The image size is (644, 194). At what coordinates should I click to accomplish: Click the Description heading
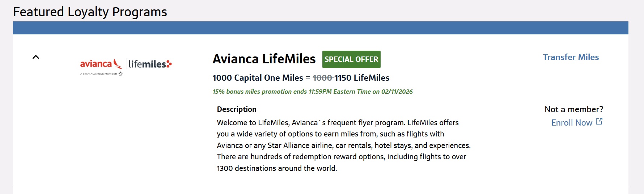[x=237, y=109]
